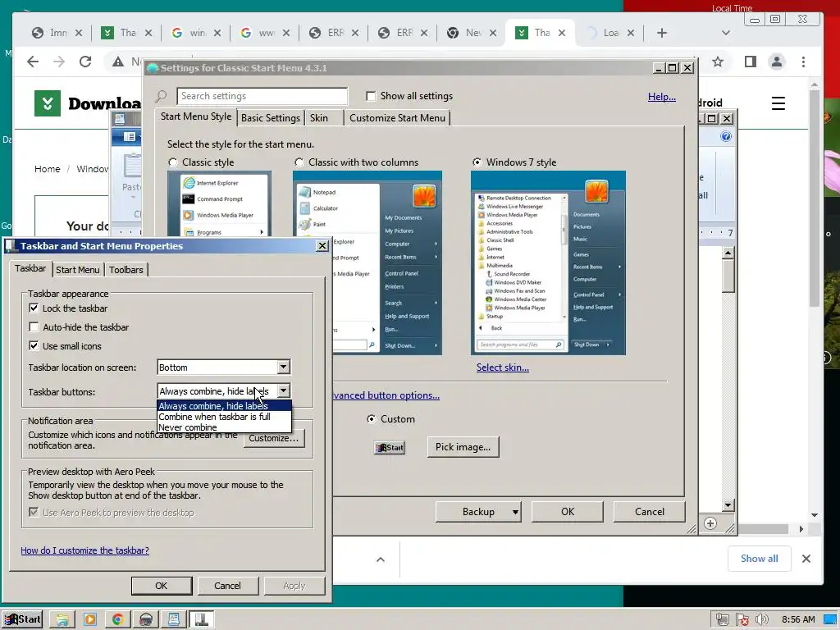Viewport: 840px width, 630px height.
Task: Open Customize Start Menu tab
Action: [x=397, y=118]
